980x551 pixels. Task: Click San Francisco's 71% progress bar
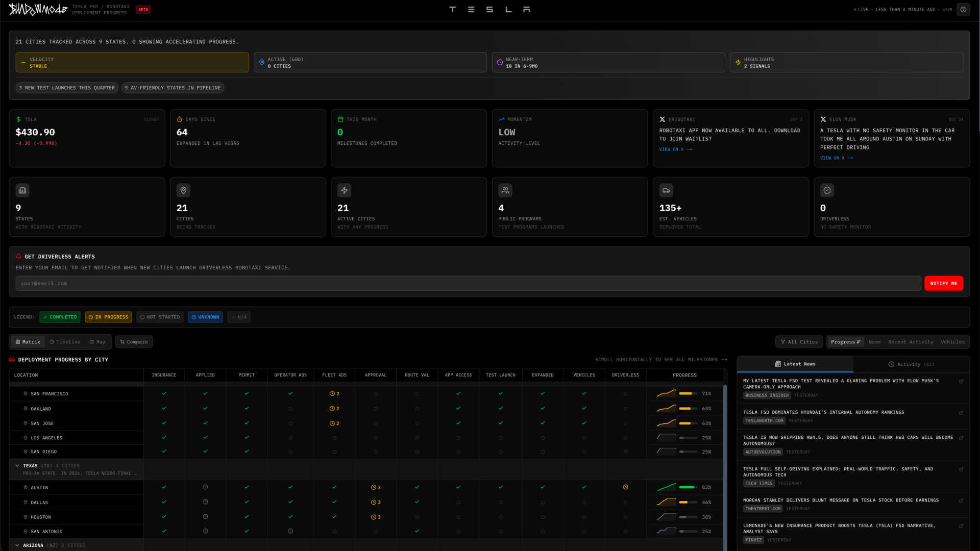point(688,394)
